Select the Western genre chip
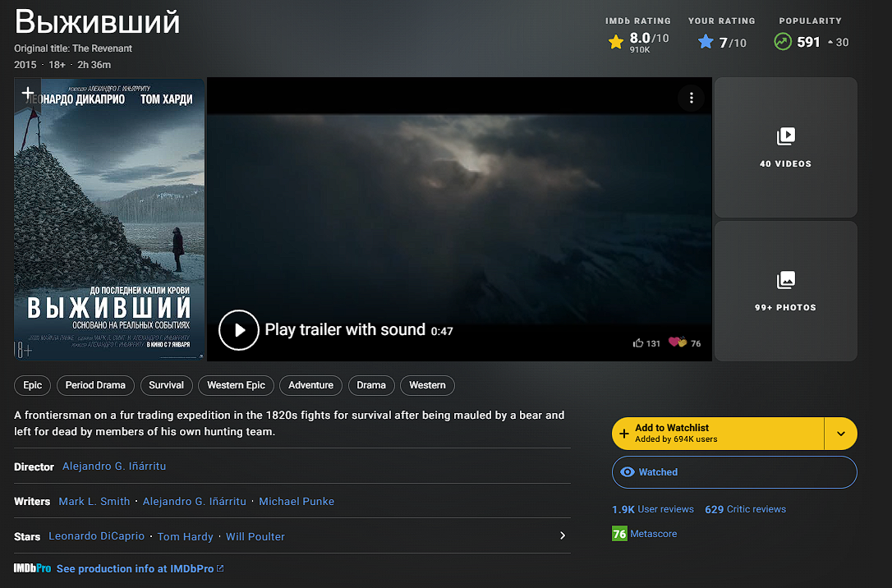The height and width of the screenshot is (588, 892). click(427, 385)
